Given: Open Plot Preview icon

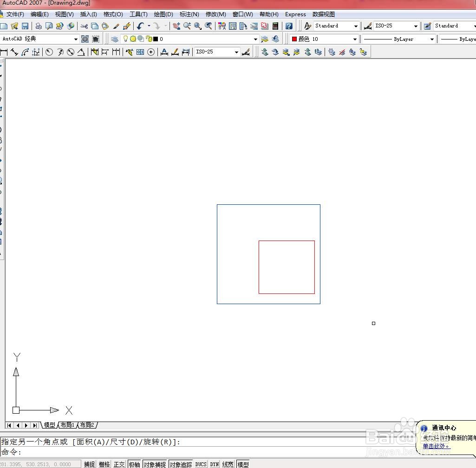Looking at the screenshot, I should (49, 26).
